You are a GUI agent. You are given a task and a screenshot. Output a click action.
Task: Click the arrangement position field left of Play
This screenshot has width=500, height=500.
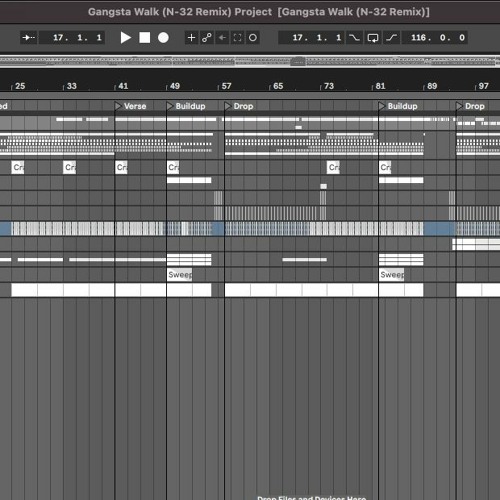click(x=72, y=38)
